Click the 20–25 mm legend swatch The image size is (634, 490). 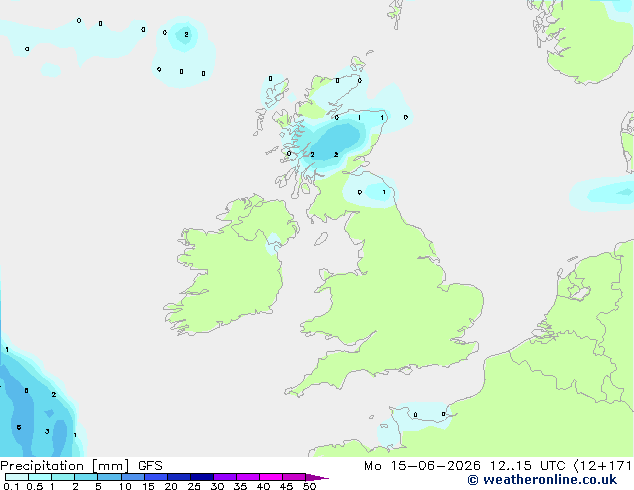[178, 477]
